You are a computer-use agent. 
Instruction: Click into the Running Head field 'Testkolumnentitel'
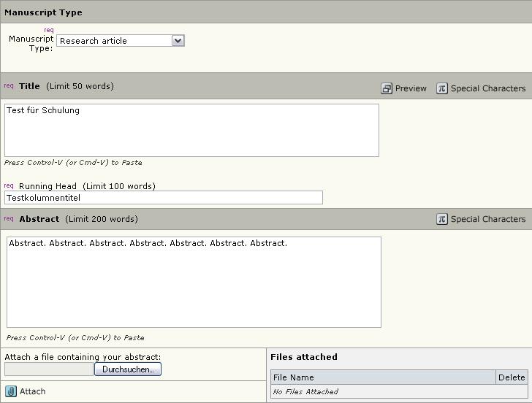163,197
